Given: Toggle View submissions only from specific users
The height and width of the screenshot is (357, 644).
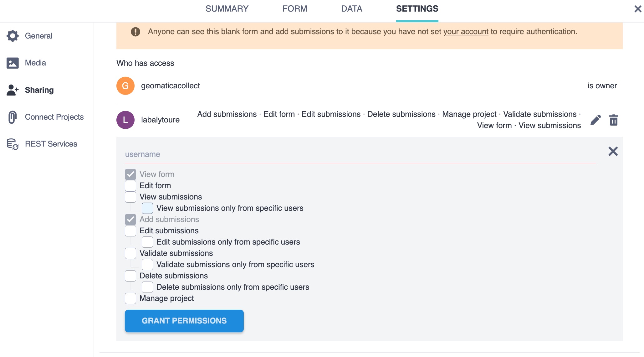Looking at the screenshot, I should (x=147, y=208).
